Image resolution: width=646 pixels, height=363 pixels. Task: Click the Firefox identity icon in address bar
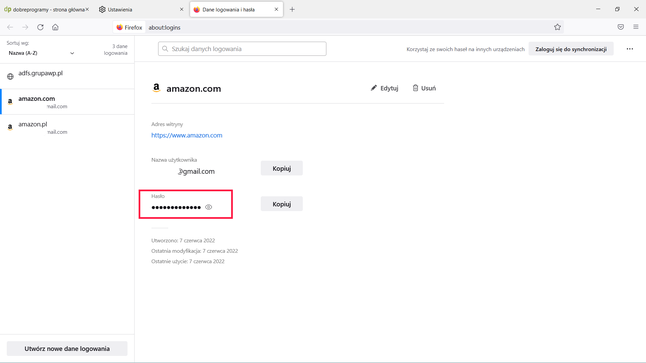tap(129, 27)
